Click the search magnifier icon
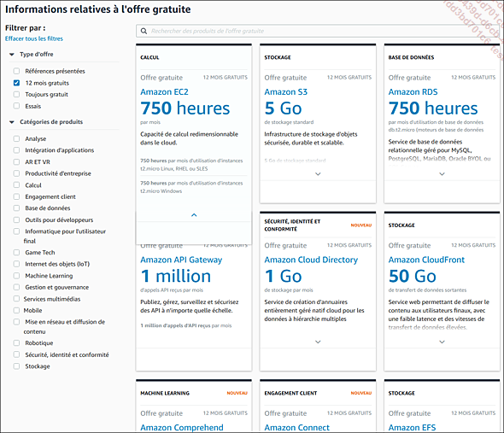Image resolution: width=504 pixels, height=433 pixels. click(144, 31)
